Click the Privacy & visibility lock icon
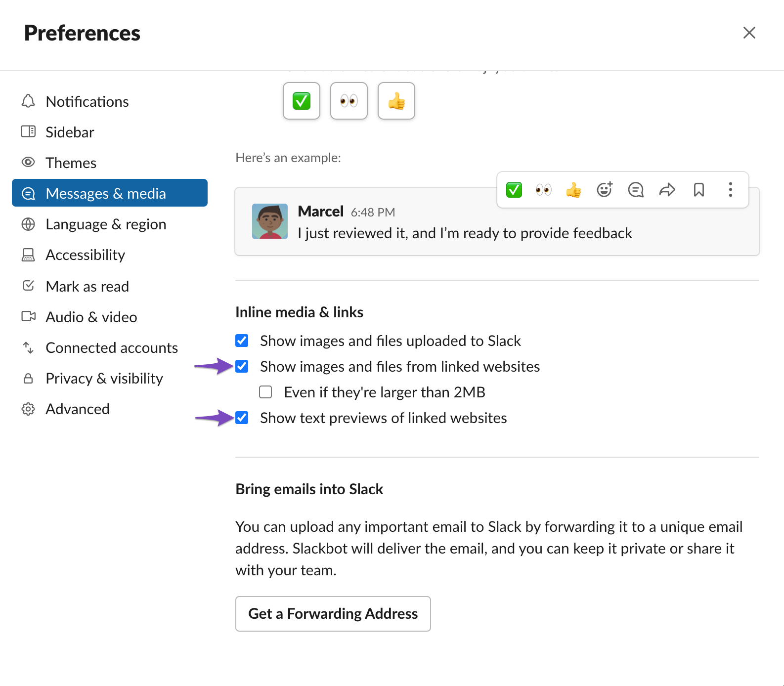The width and height of the screenshot is (784, 686). (x=28, y=378)
